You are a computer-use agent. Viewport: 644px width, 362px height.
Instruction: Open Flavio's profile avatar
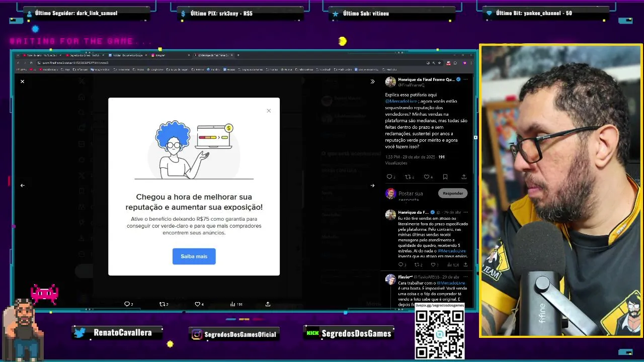pyautogui.click(x=390, y=280)
